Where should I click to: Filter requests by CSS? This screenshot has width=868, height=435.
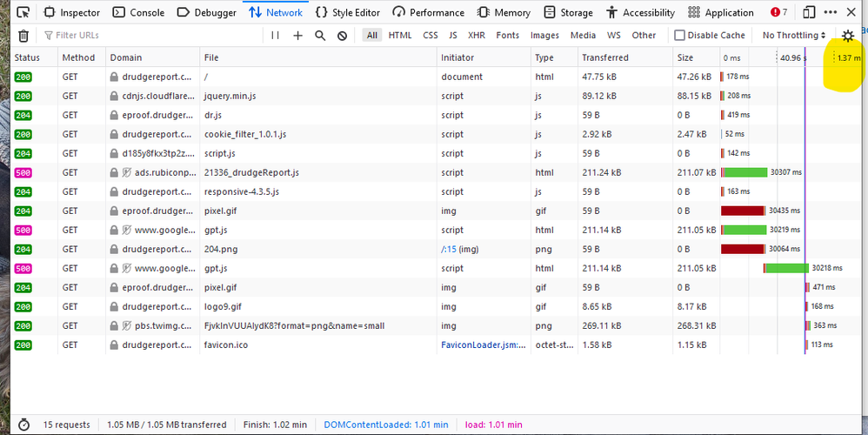point(431,36)
